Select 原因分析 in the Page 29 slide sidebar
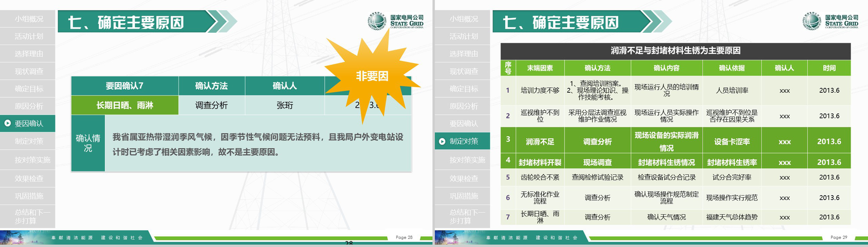This screenshot has height=247, width=868. [x=462, y=106]
